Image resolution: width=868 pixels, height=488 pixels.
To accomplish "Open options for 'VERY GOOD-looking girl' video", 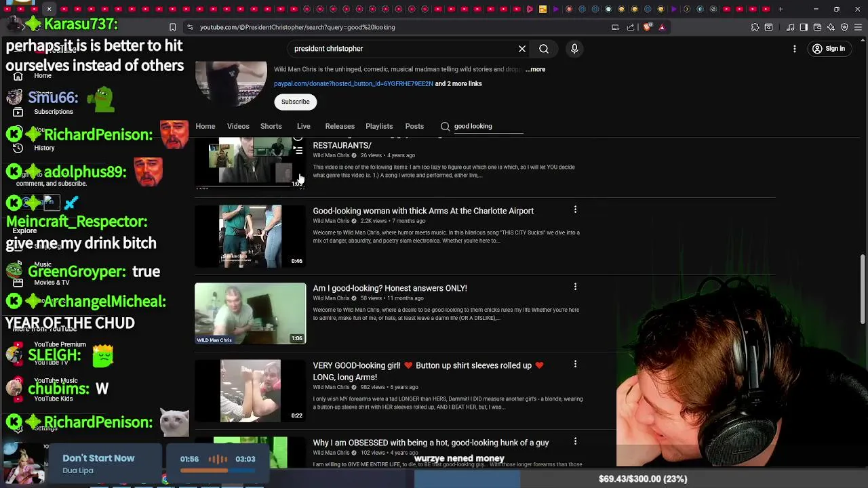I will (x=575, y=364).
